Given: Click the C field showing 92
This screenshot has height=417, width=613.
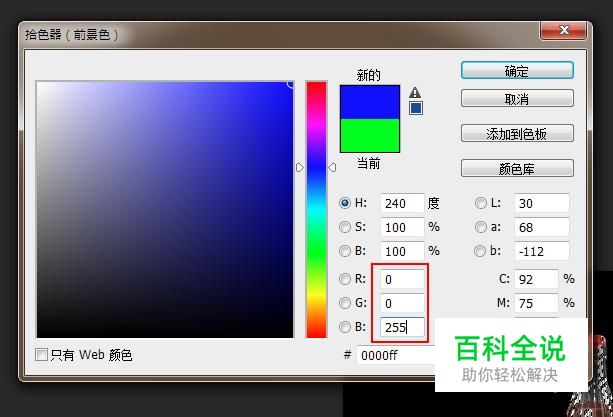Looking at the screenshot, I should click(x=536, y=279).
